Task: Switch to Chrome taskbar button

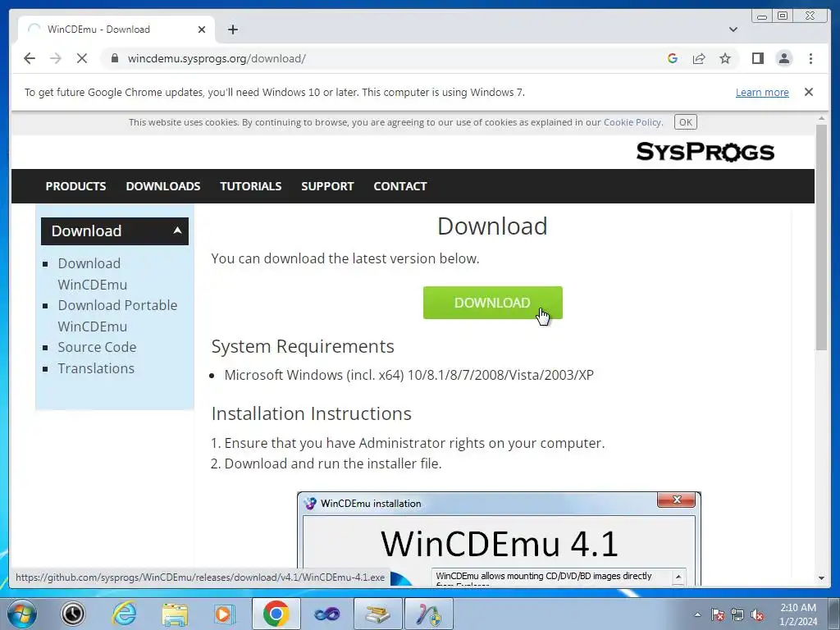Action: point(276,614)
